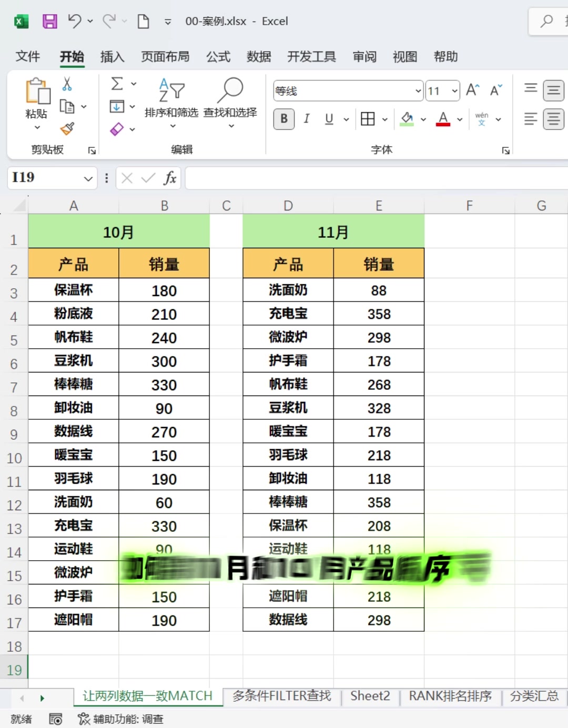Open the 文件 menu
568x728 pixels.
click(27, 56)
